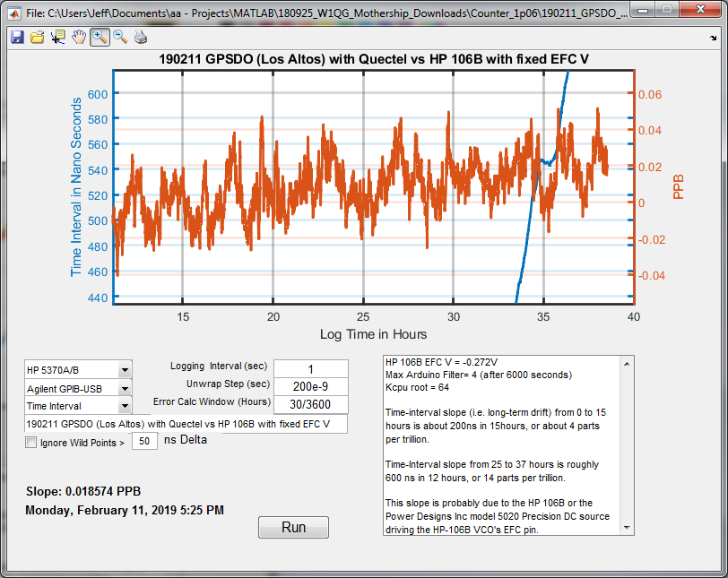Open the Time Interval mode dropdown

pyautogui.click(x=125, y=406)
